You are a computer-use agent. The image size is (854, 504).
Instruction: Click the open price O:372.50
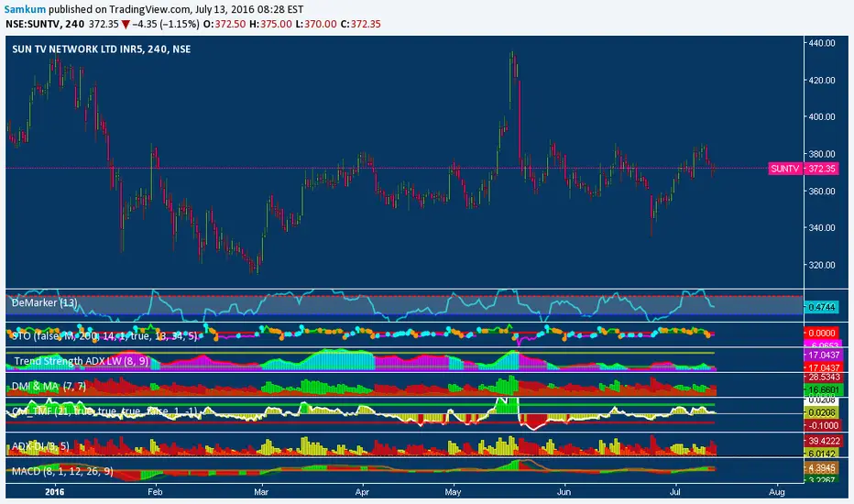click(224, 24)
